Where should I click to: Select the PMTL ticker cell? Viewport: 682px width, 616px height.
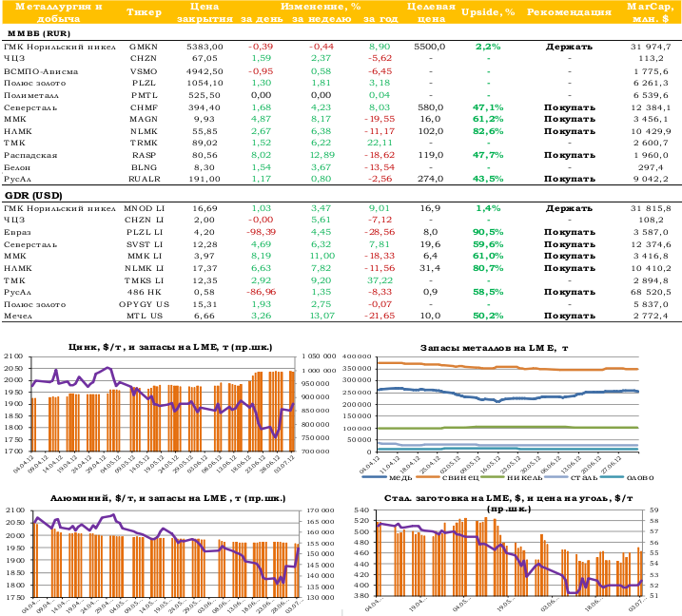[x=144, y=95]
